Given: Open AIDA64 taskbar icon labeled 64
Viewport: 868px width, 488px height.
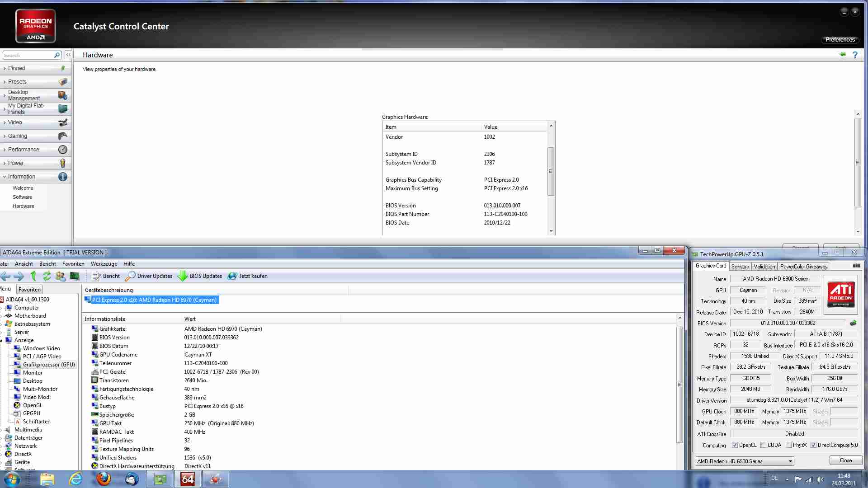Looking at the screenshot, I should coord(188,479).
